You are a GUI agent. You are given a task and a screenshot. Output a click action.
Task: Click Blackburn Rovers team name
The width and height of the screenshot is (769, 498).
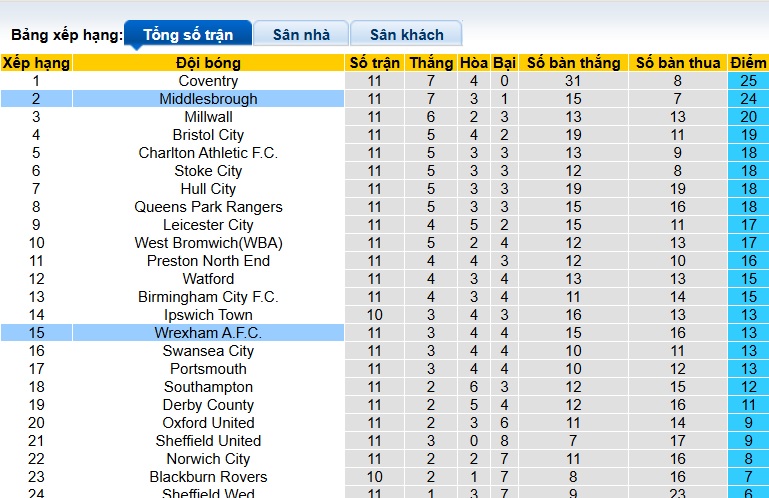tap(208, 477)
